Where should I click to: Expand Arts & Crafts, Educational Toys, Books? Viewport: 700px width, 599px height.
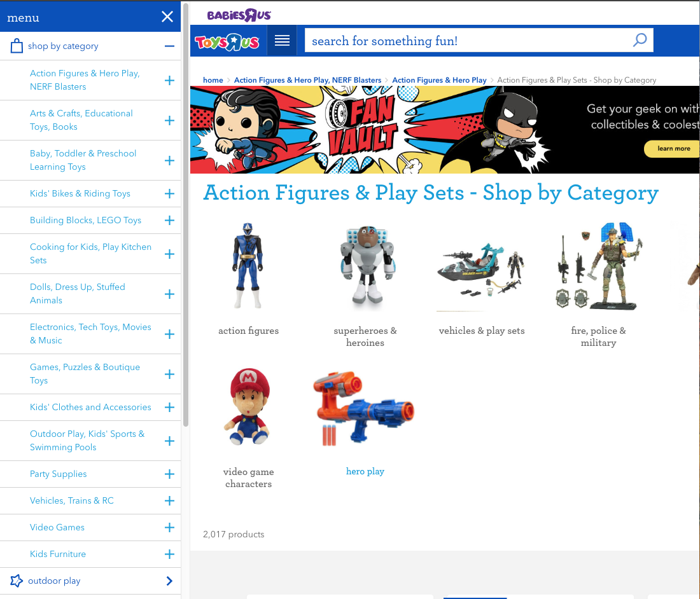[x=169, y=120]
